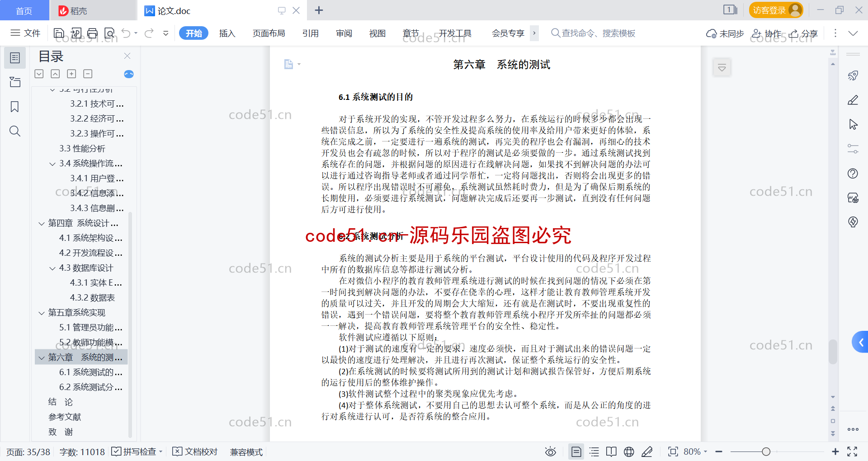Click the print preview icon
Viewport: 868px width, 461px height.
click(109, 33)
